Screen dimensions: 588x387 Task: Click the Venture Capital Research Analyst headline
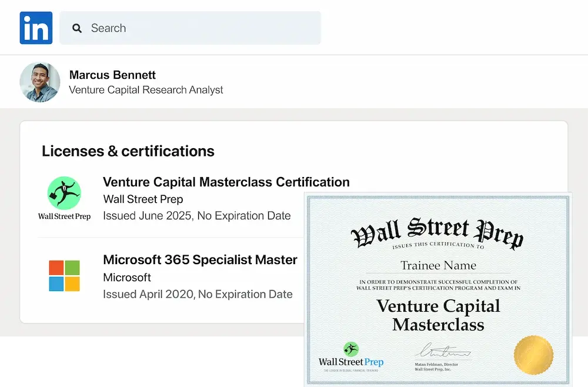[x=146, y=89]
